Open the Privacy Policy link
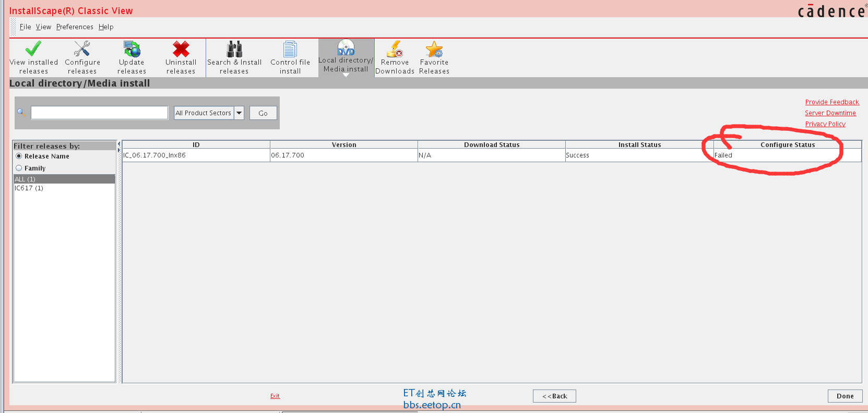 click(x=825, y=124)
